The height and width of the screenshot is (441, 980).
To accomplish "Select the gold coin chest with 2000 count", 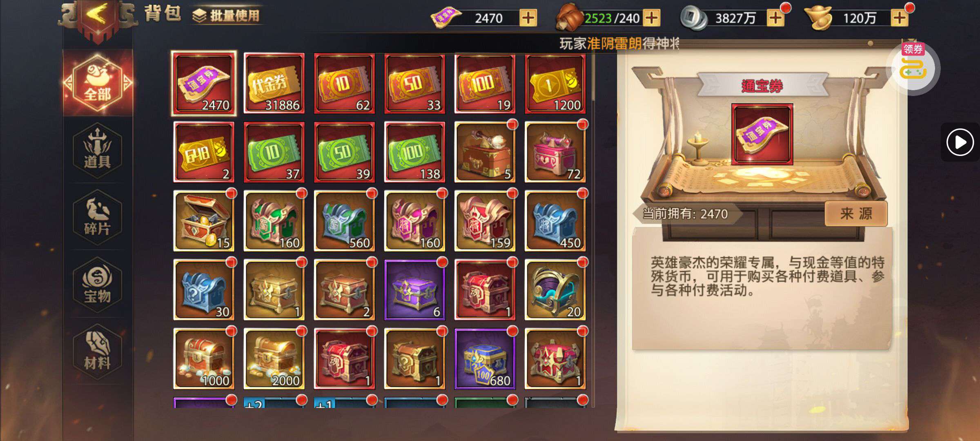I will (274, 359).
